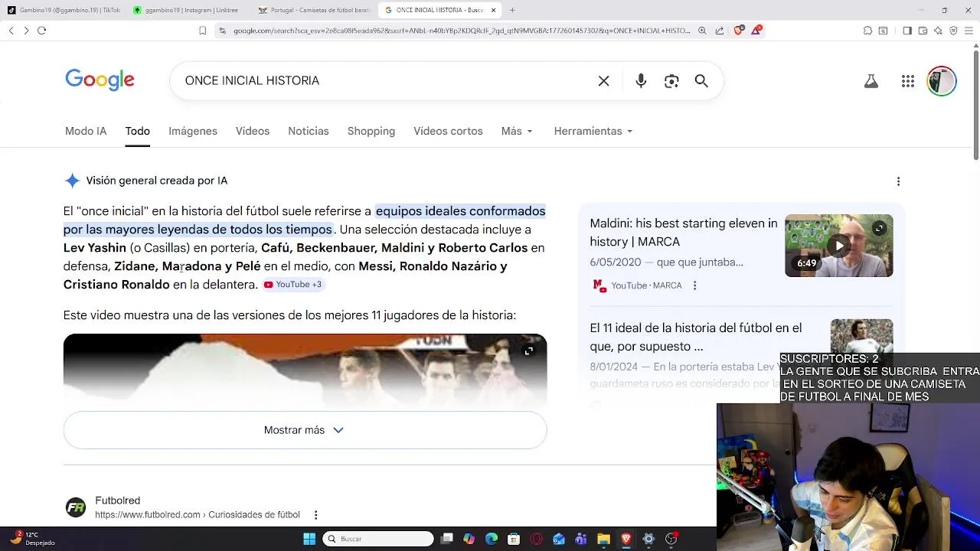Switch to Modo IA tab

(x=86, y=131)
